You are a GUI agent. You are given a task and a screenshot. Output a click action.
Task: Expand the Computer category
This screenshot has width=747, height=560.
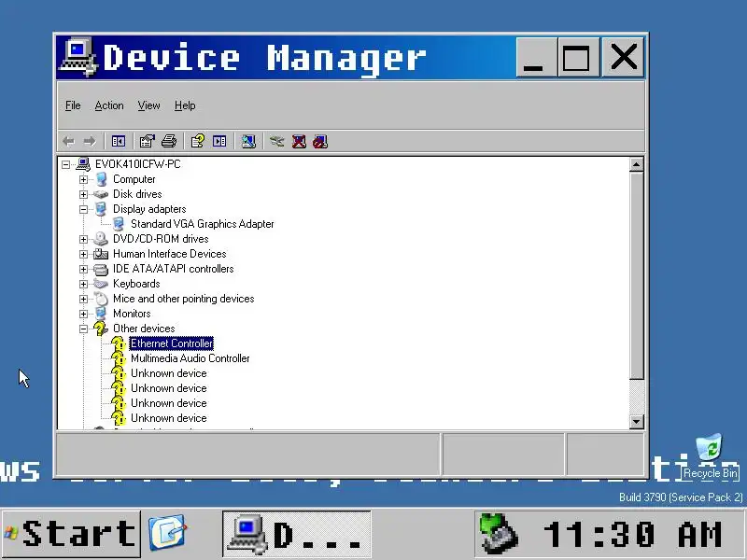(x=83, y=179)
